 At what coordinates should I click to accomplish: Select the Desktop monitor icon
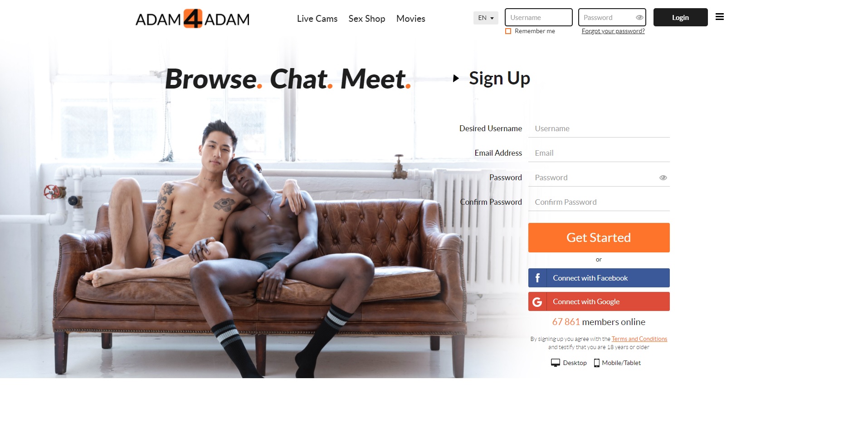555,363
